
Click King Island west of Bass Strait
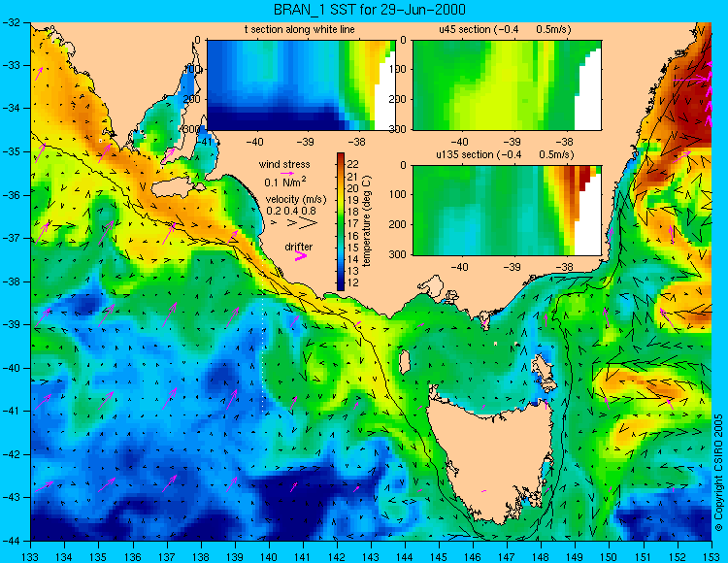click(405, 362)
